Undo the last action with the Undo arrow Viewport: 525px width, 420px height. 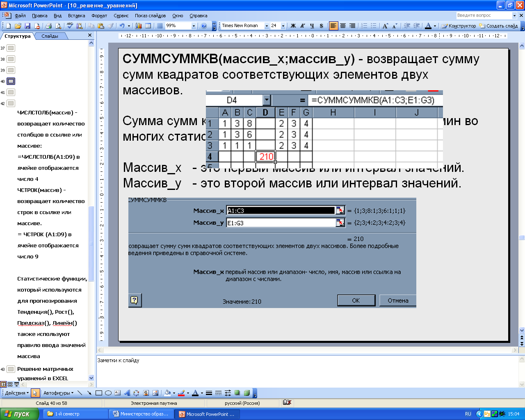point(122,26)
